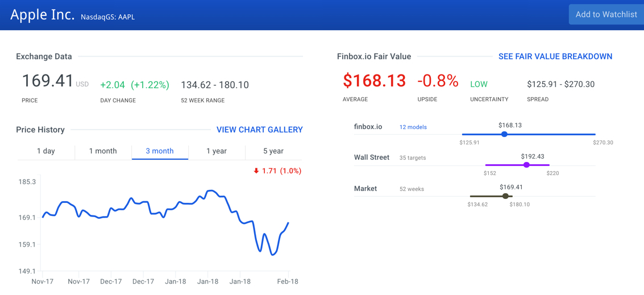Click the 169.41 stock price
The image size is (644, 295).
(48, 81)
